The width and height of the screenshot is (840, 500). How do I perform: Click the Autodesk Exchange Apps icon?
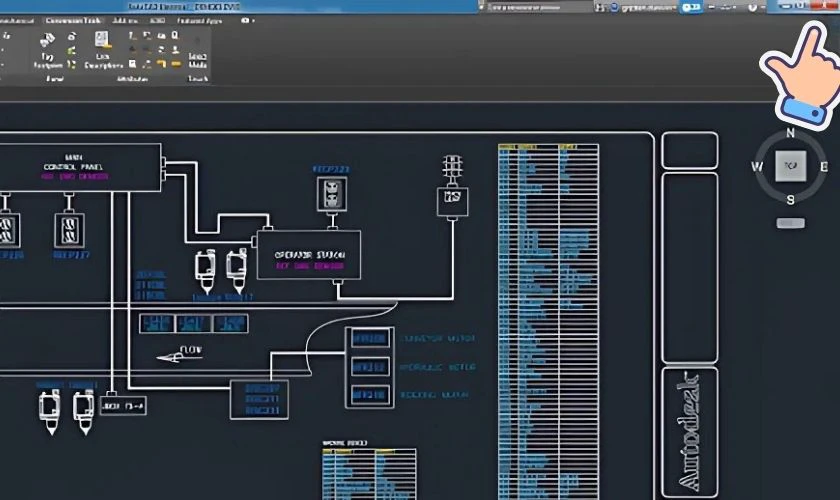(x=690, y=7)
